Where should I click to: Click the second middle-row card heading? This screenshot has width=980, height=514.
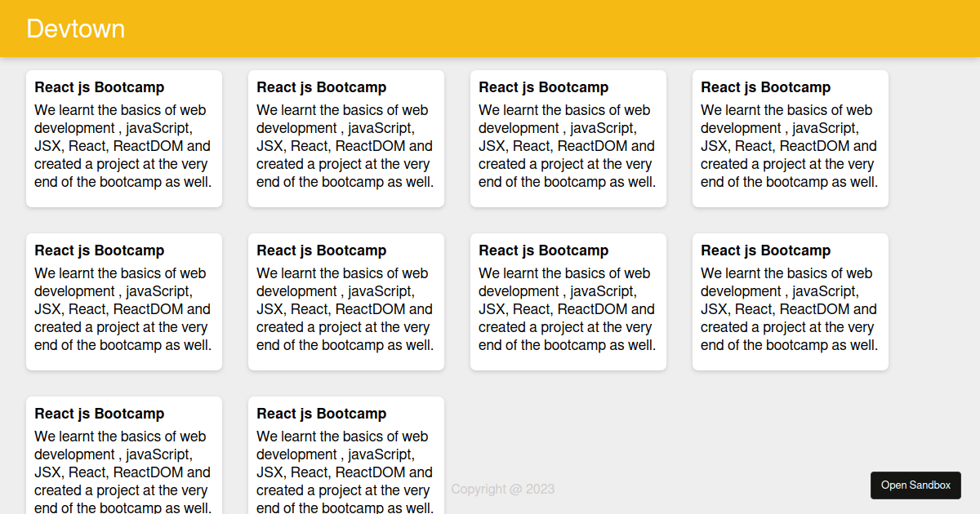[321, 250]
